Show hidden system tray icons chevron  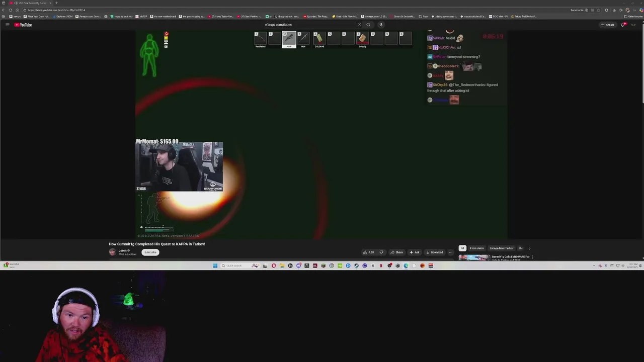(x=594, y=265)
